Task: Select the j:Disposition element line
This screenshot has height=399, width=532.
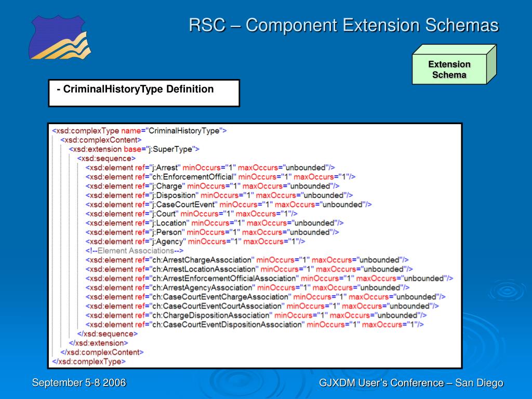Action: (219, 195)
